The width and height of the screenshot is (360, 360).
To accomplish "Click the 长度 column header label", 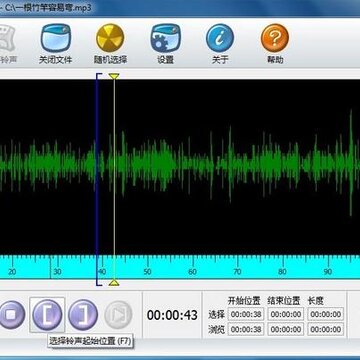I will click(x=316, y=301).
